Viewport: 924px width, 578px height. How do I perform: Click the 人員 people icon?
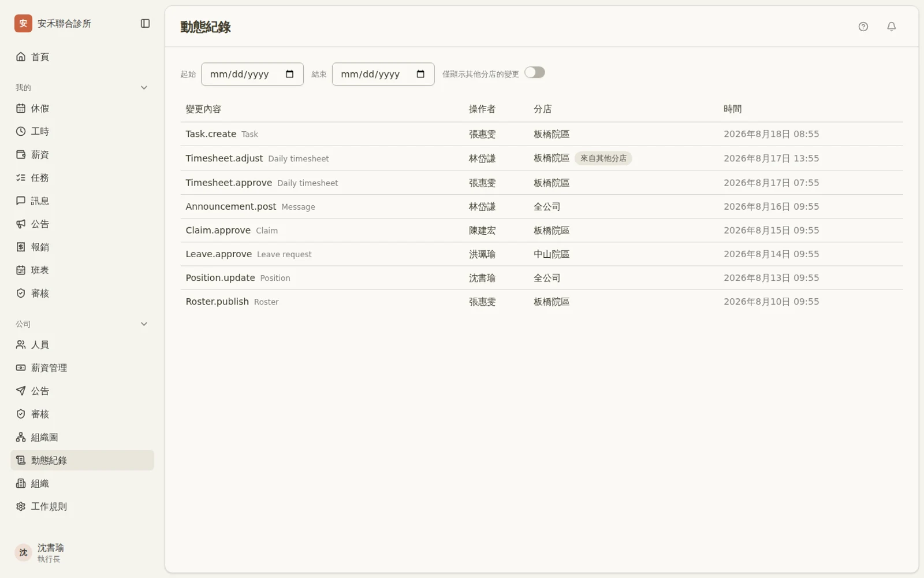click(x=21, y=345)
